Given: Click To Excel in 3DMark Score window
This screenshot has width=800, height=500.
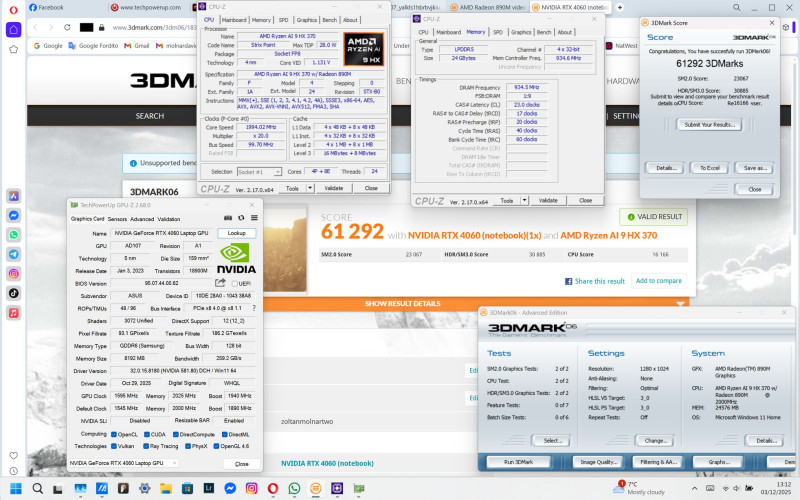Looking at the screenshot, I should [710, 168].
